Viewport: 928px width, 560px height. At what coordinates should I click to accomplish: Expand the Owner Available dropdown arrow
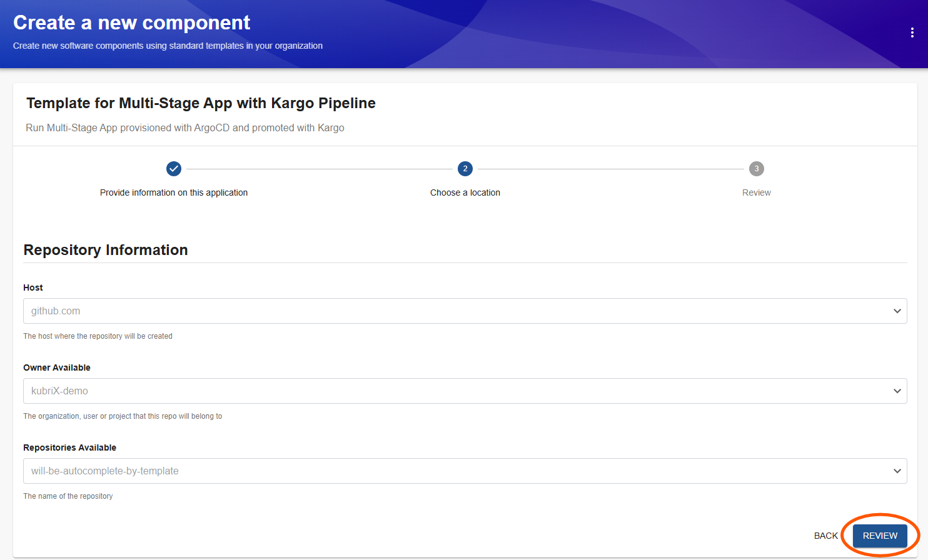[x=897, y=391]
